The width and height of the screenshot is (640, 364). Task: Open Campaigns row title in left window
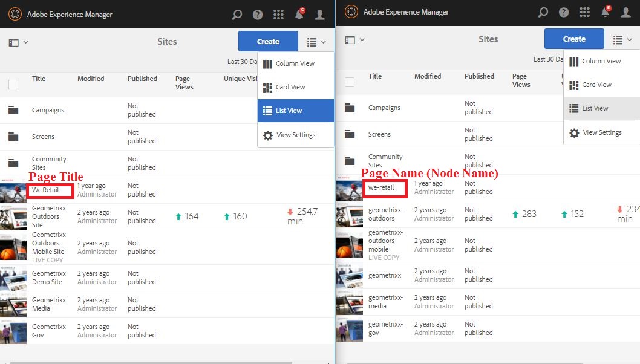tap(48, 110)
